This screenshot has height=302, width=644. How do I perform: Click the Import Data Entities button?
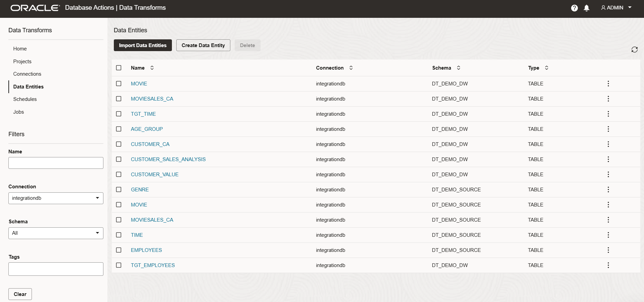pos(143,45)
